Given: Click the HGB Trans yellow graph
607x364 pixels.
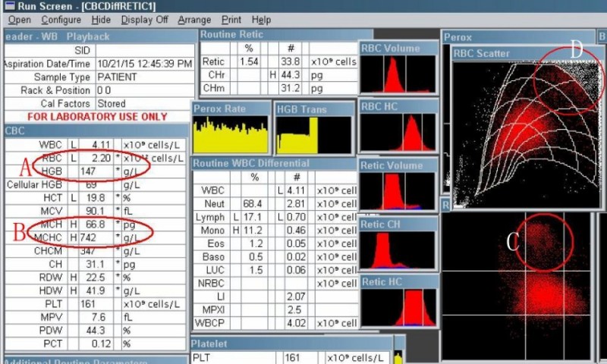Looking at the screenshot, I should [313, 135].
